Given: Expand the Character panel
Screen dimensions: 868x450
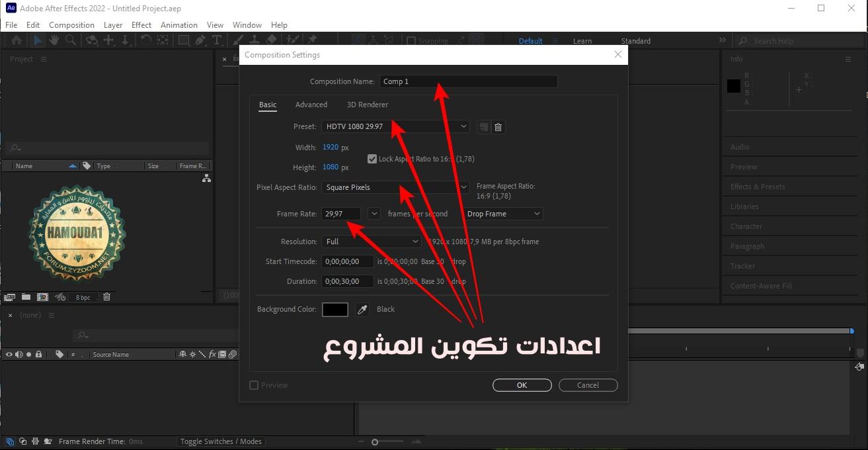Looking at the screenshot, I should pos(746,226).
